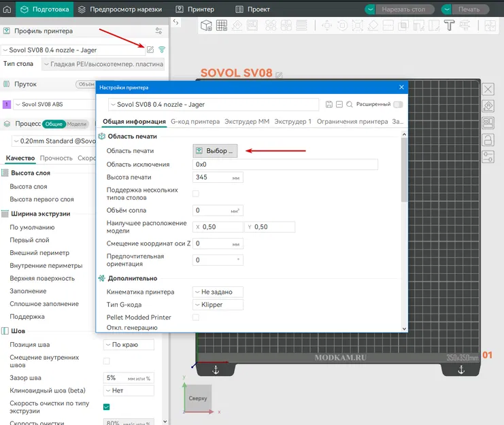Click the Сверху view cube face
This screenshot has height=425, width=504.
pos(198,398)
